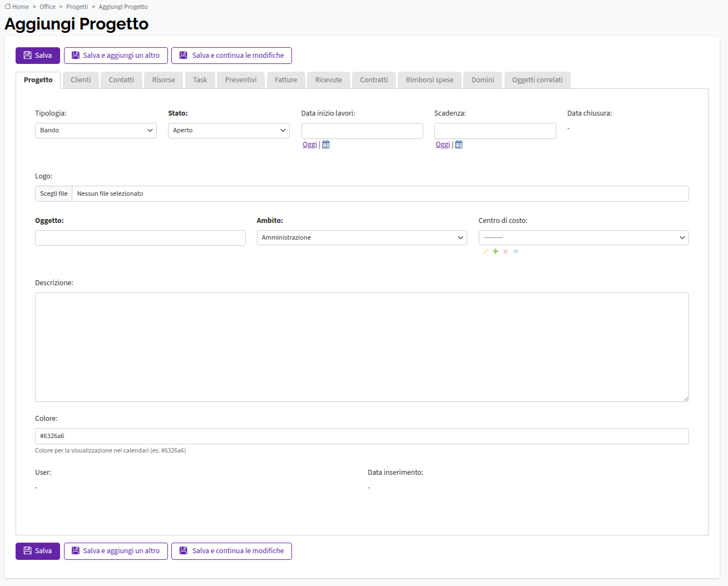Click the Home icon in breadcrumb
The image size is (728, 586).
pos(8,7)
